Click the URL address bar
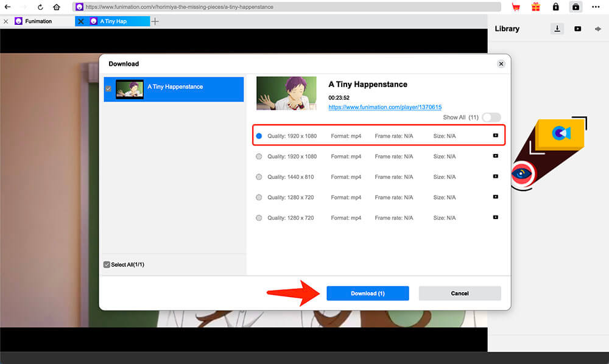 (286, 7)
